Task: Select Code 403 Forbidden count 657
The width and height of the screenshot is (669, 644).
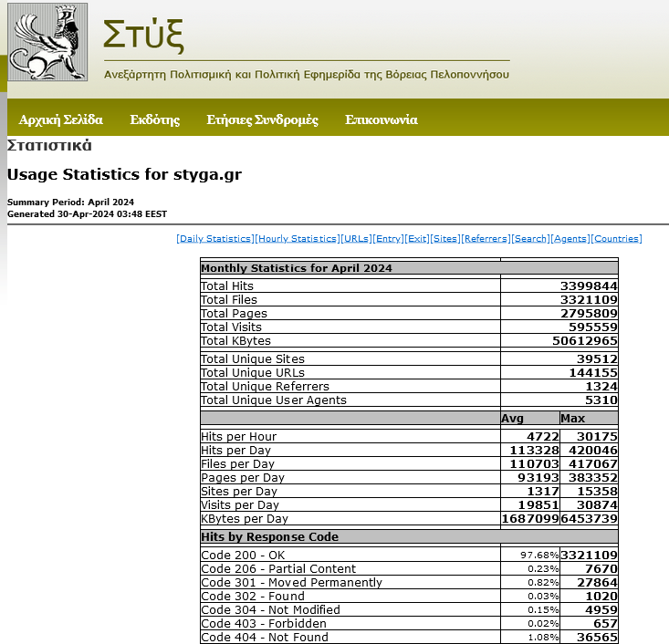Action: (605, 623)
